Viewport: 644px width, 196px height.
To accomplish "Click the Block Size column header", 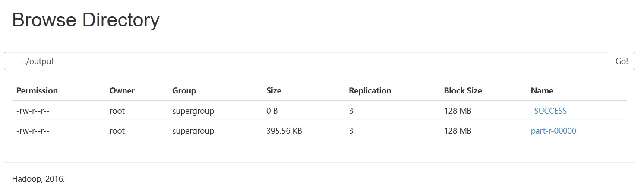I will 463,91.
